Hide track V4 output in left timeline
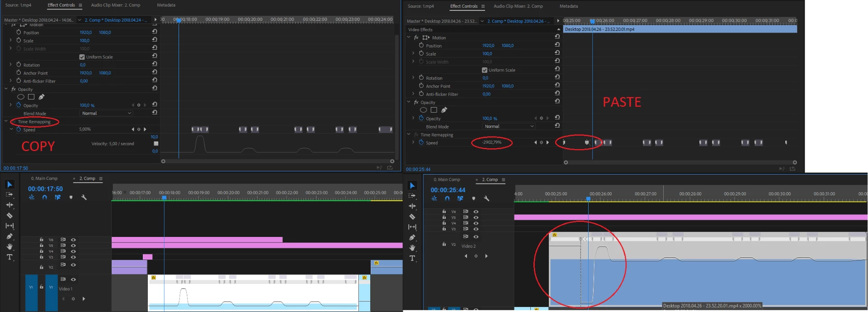This screenshot has height=312, width=868. 73,251
